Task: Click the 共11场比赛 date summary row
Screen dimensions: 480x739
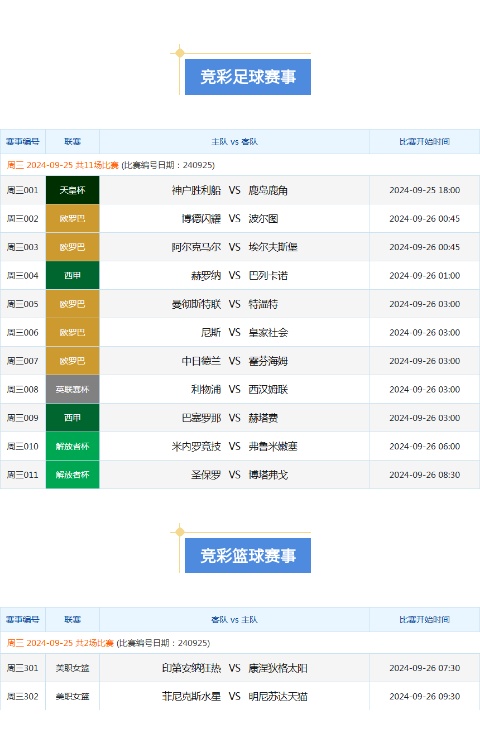Action: [240, 165]
